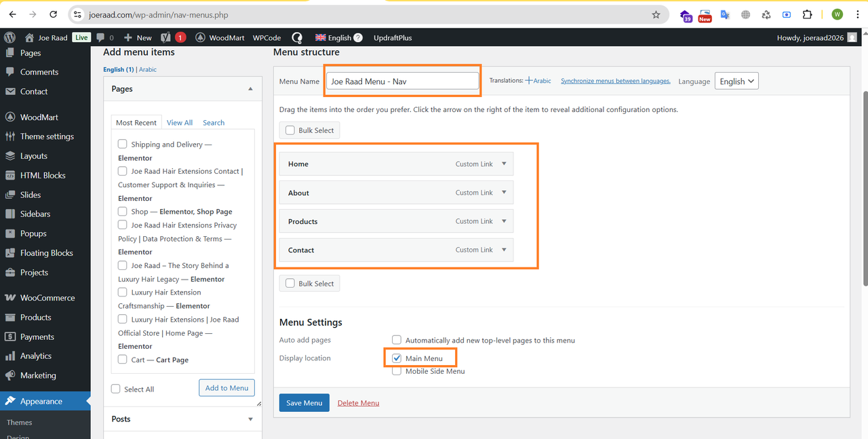Open the Yoast SEO notifications icon
This screenshot has width=868, height=439.
click(173, 38)
